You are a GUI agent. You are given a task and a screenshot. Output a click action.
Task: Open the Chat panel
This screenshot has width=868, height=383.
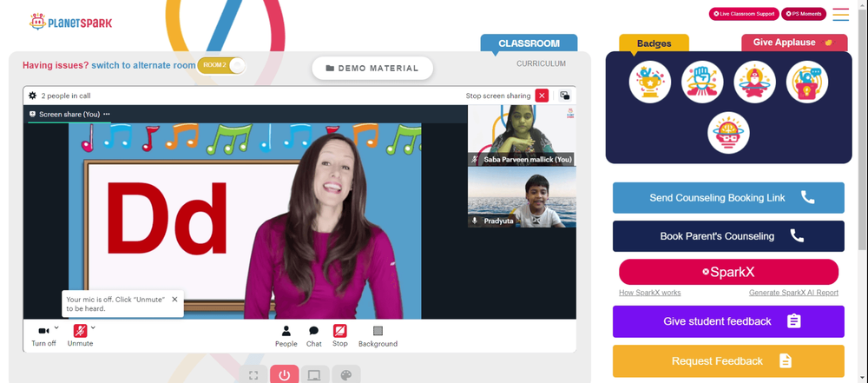coord(314,336)
